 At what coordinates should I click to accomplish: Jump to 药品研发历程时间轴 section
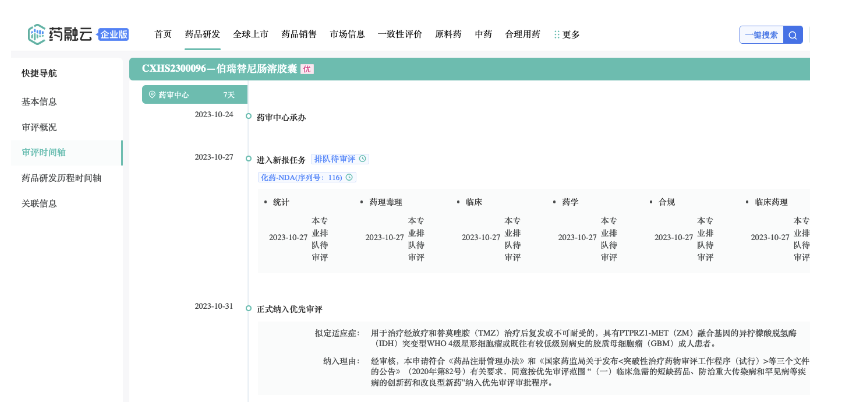click(62, 178)
